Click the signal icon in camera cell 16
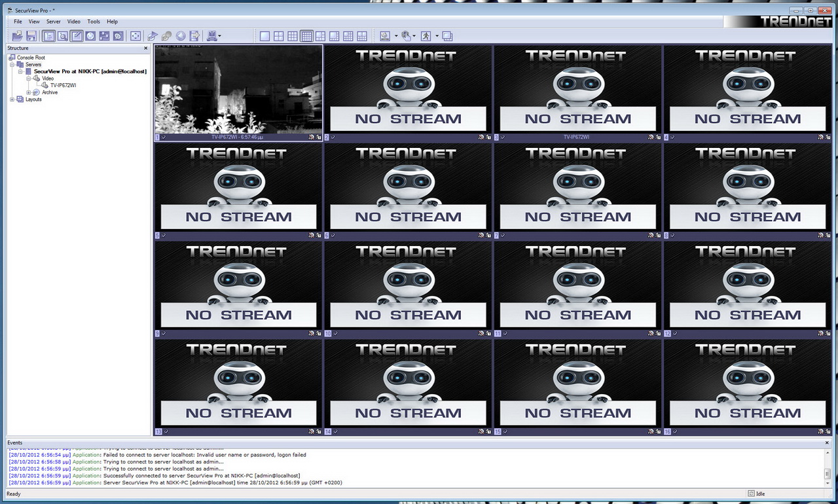838x504 pixels. (820, 432)
